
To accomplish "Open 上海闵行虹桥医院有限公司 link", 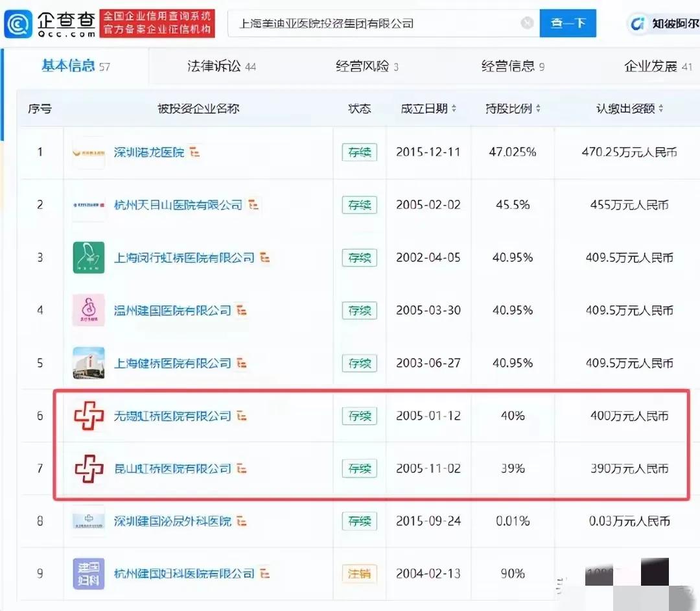I will coord(184,258).
